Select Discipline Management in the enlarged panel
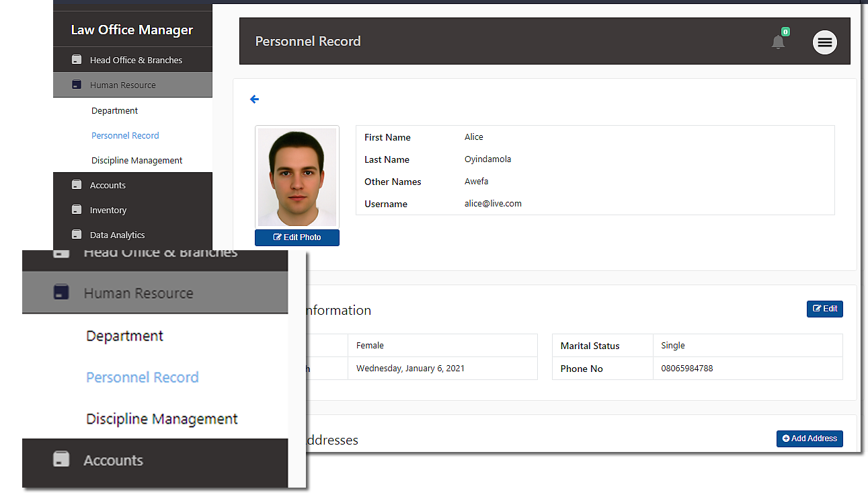868x493 pixels. coord(161,419)
